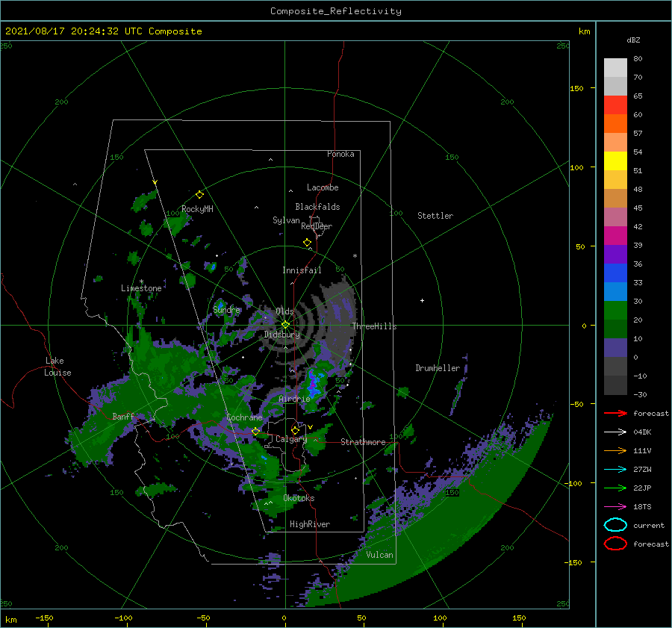
Task: Click the Lacombe town label
Action: pos(323,187)
